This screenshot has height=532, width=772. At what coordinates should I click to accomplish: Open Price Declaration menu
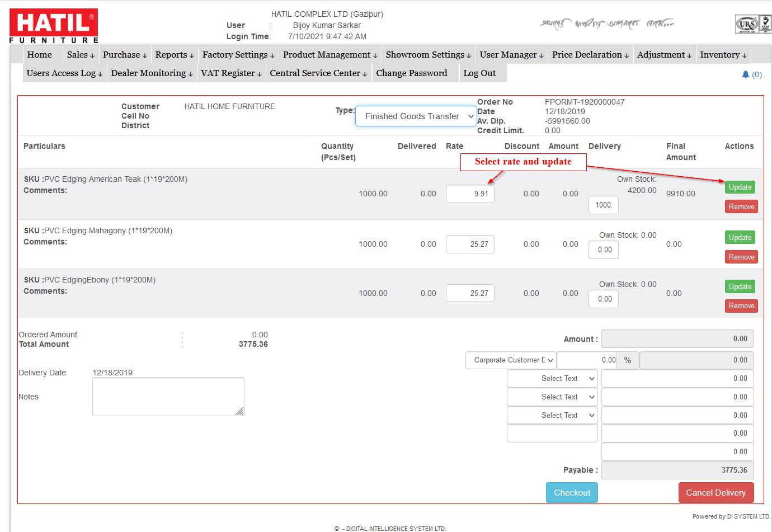click(x=590, y=55)
